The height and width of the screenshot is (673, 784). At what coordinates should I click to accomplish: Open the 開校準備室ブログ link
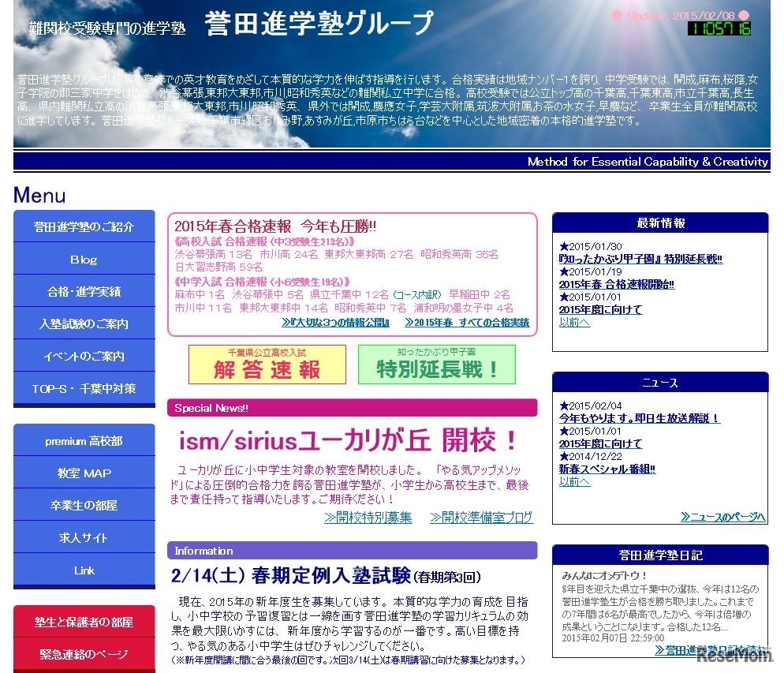(482, 518)
